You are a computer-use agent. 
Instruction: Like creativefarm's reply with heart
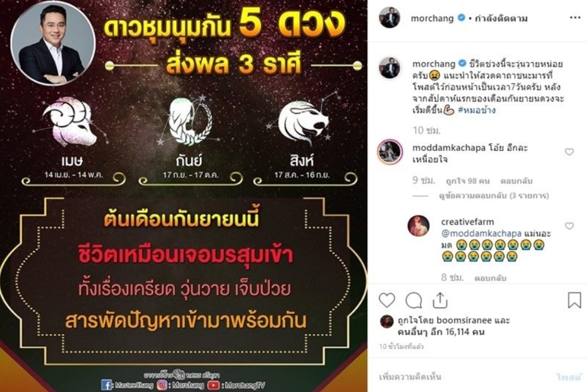click(569, 226)
